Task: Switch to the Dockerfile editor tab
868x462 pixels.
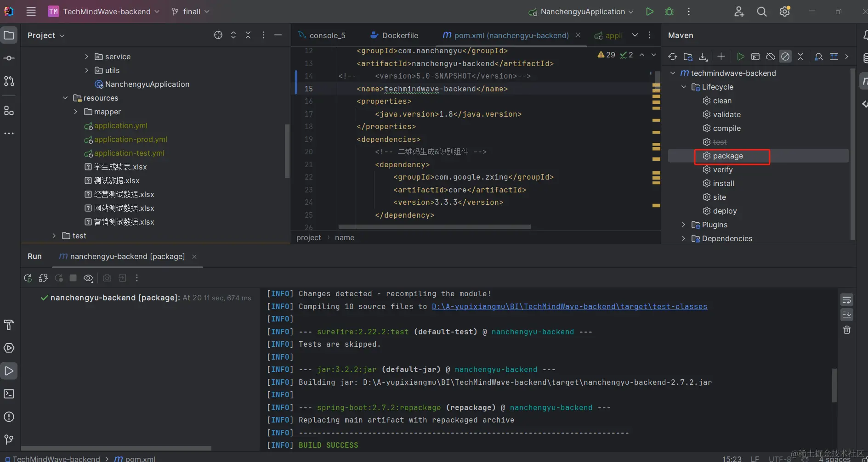Action: point(394,35)
